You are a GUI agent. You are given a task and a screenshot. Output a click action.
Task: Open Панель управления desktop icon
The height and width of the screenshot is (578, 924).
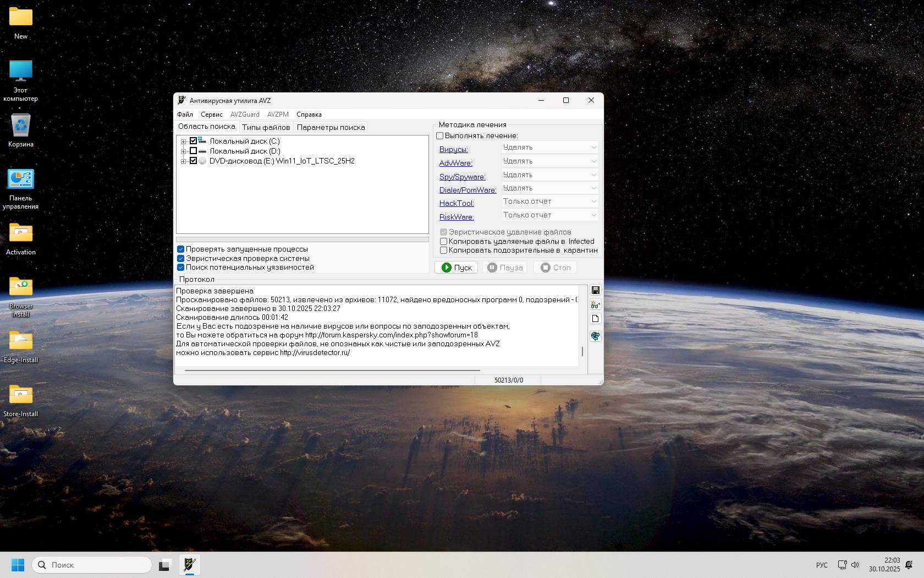pos(21,188)
